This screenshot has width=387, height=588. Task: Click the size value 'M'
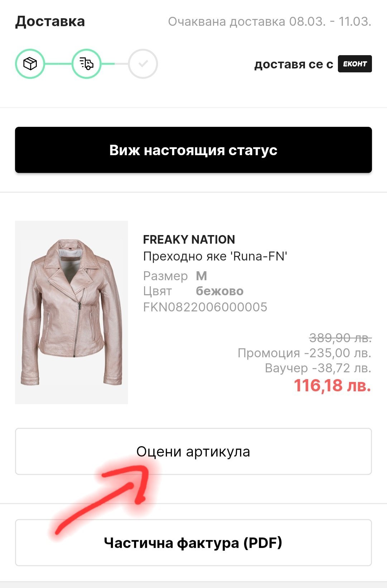201,276
